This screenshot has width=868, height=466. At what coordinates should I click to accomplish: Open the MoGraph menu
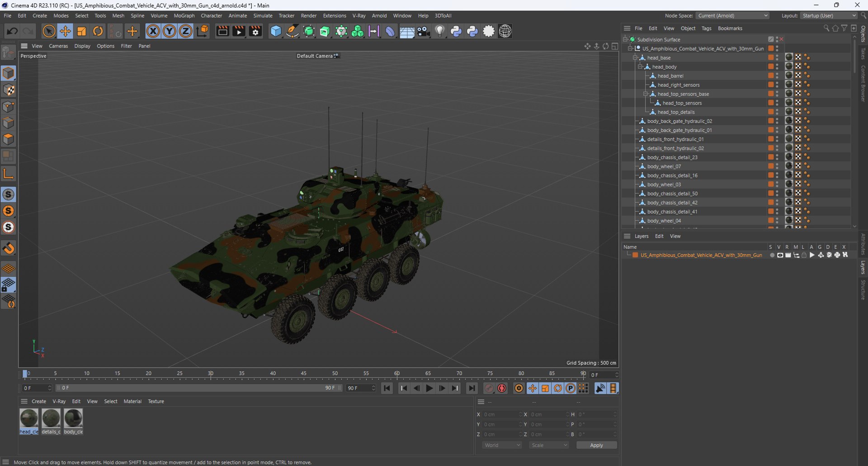click(x=184, y=15)
